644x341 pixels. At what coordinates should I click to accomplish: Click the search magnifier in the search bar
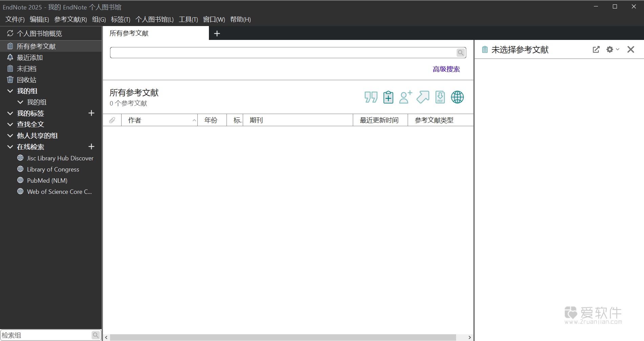[460, 52]
